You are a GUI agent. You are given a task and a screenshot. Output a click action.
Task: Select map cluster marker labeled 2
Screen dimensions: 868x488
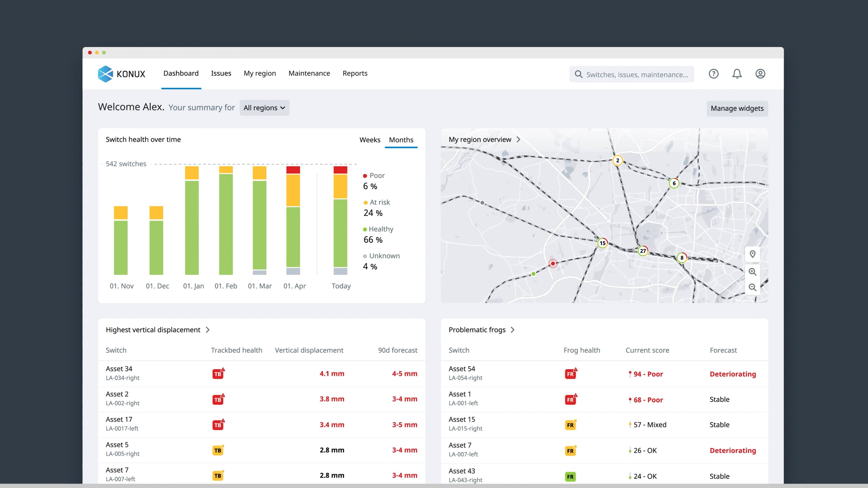point(618,160)
